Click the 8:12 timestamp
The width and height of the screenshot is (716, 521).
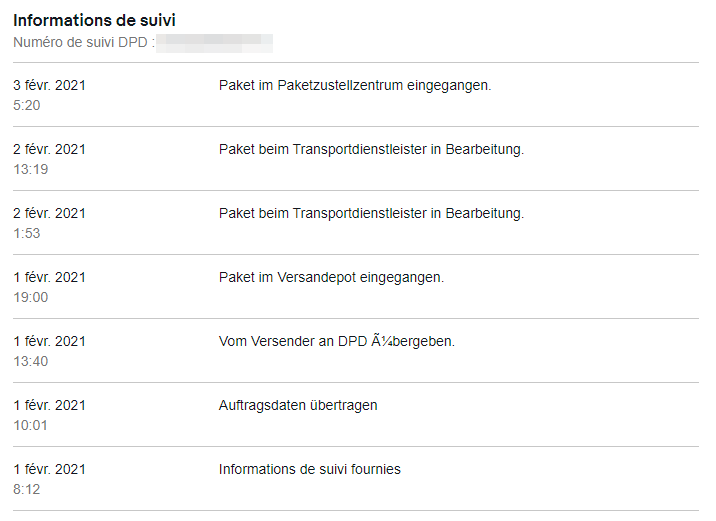27,489
